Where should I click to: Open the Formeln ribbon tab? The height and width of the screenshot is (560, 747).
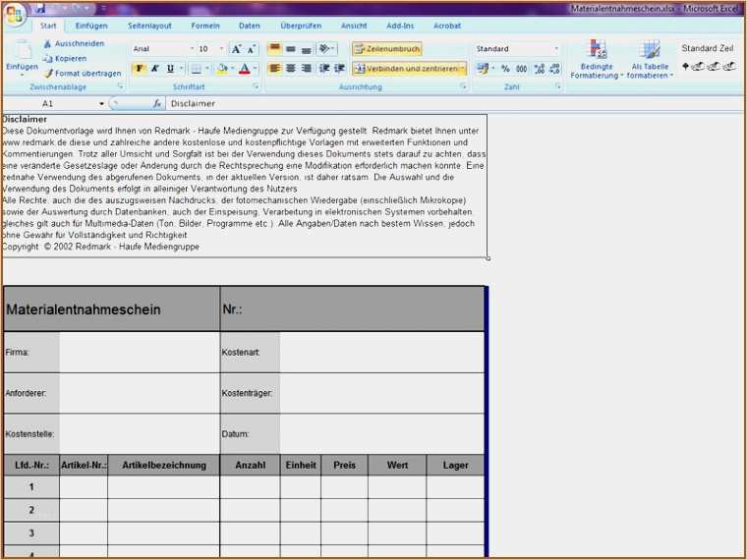(x=205, y=26)
